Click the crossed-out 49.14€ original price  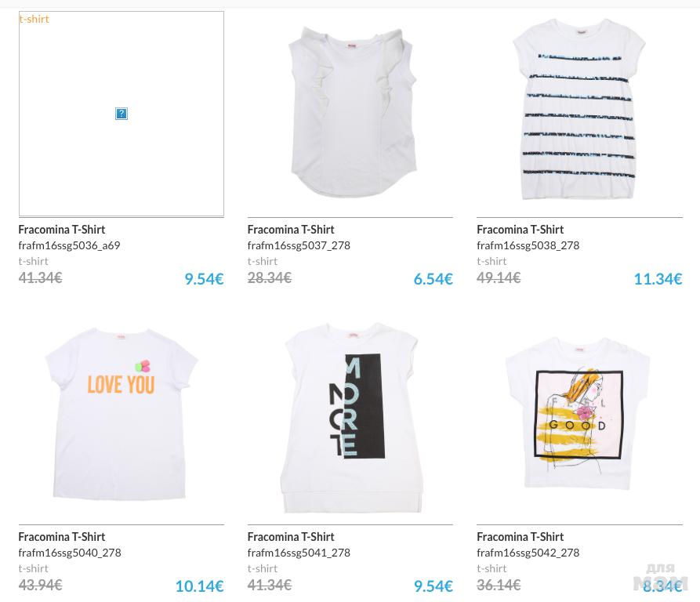[x=499, y=277]
